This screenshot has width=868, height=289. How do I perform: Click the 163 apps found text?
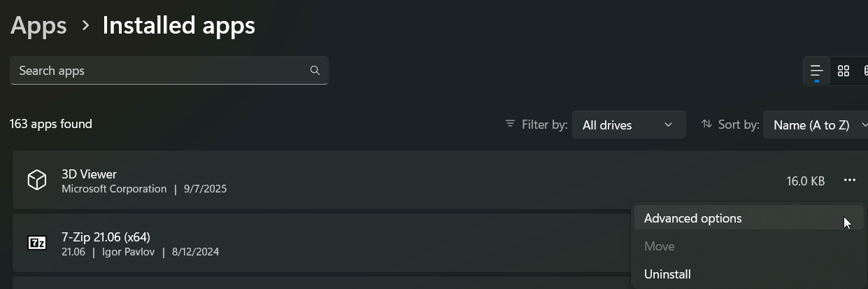[50, 124]
